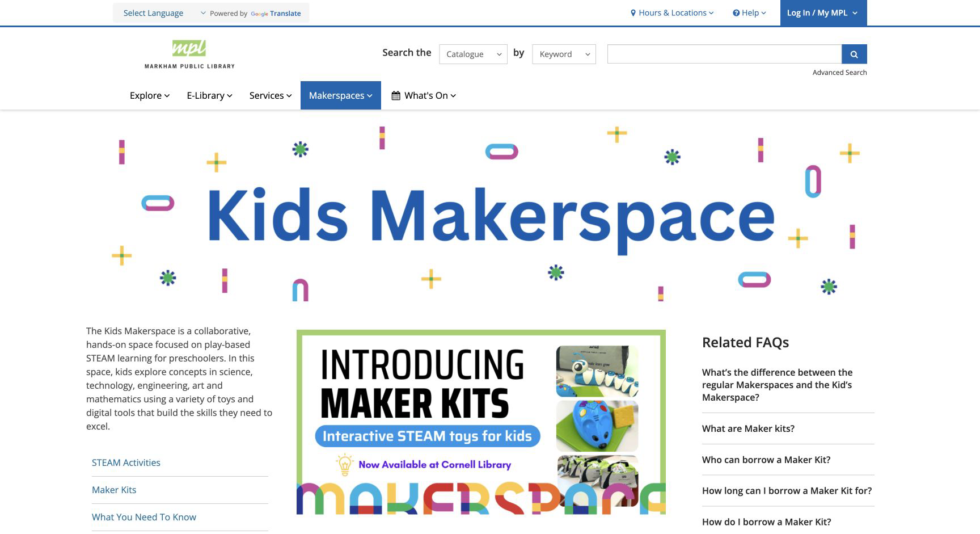Open the 'What are Maker kits?' FAQ

pos(748,428)
